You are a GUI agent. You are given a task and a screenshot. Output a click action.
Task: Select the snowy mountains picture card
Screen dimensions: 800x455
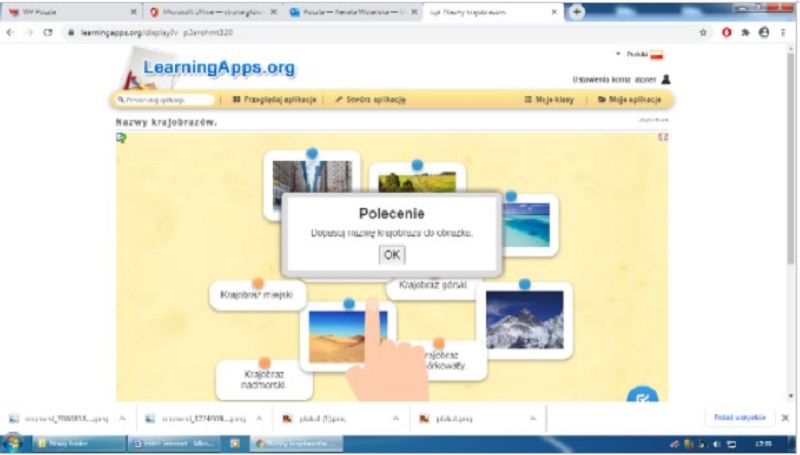[x=524, y=320]
